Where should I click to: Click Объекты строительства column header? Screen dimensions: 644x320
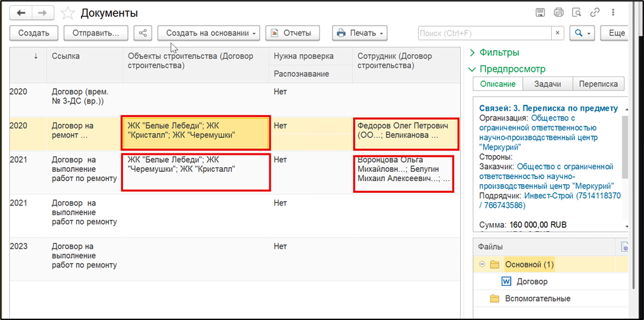196,65
